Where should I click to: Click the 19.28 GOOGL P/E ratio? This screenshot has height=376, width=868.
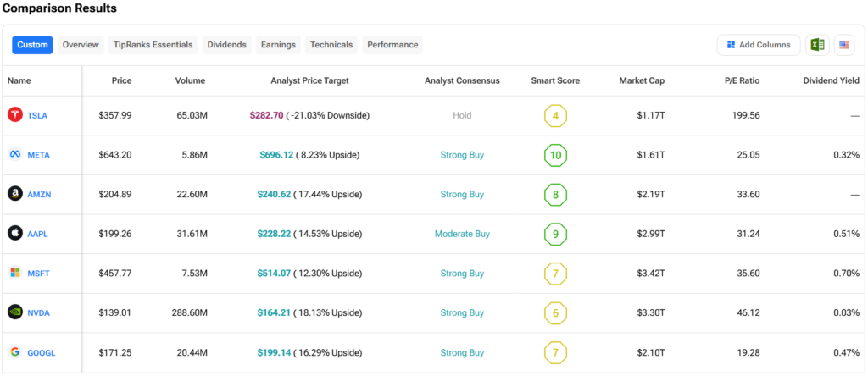pos(748,352)
